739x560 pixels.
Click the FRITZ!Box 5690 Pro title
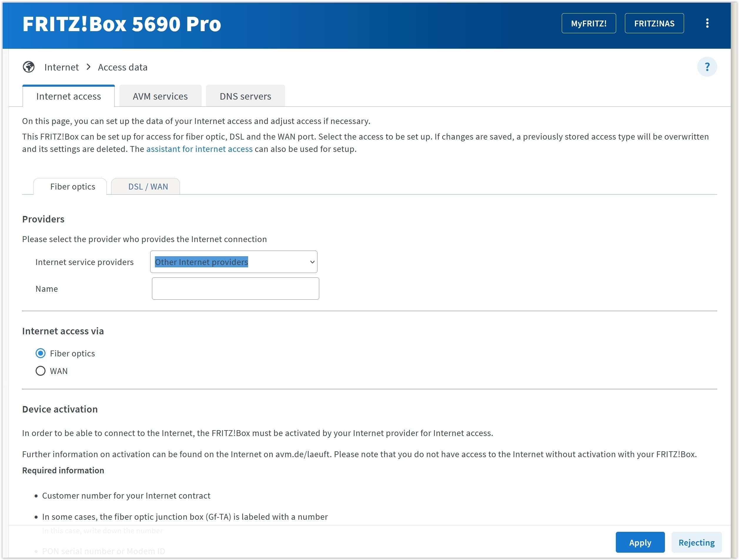122,24
